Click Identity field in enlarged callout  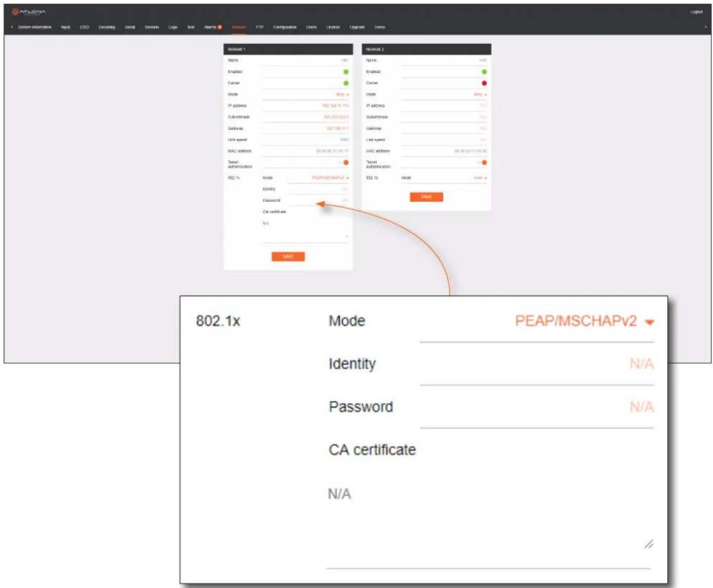(x=537, y=365)
